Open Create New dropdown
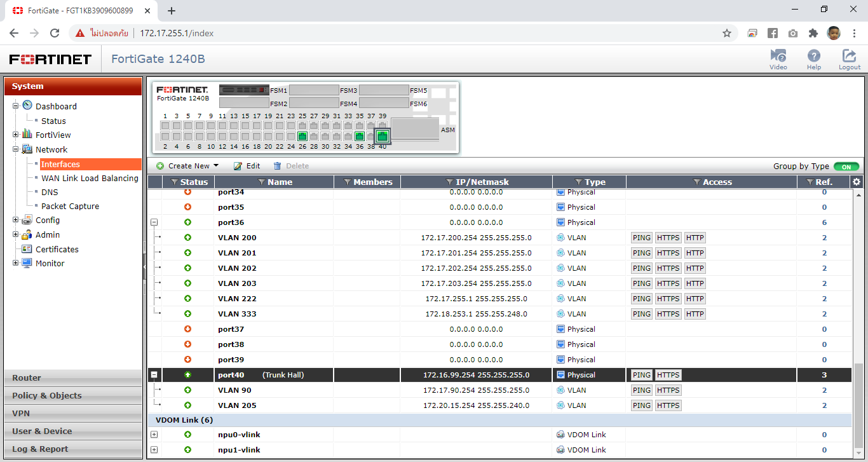 [187, 166]
